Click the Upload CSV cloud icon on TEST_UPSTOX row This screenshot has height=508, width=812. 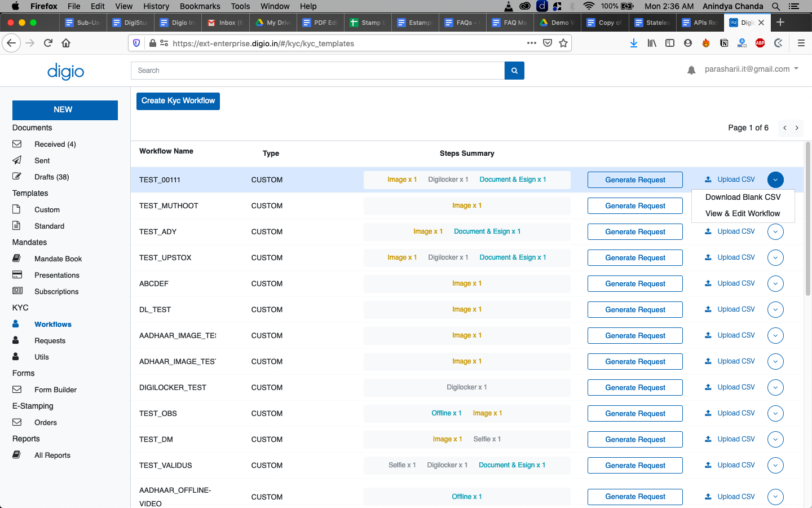tap(708, 257)
